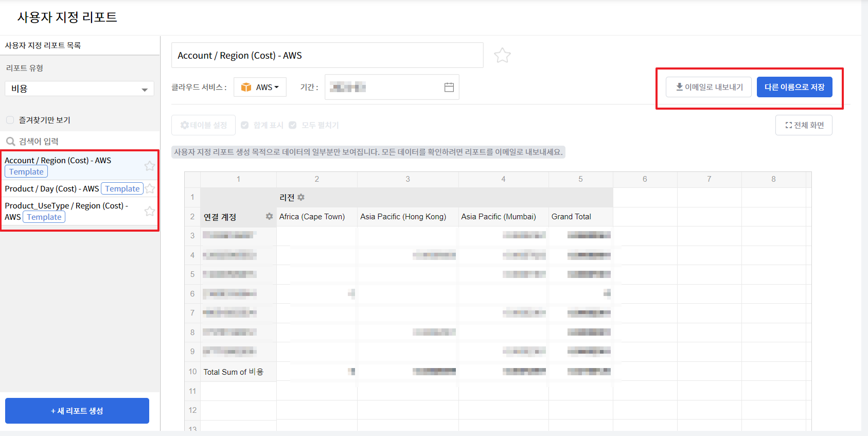Screen dimensions: 868x436
Task: Click the search magnifier icon
Action: (10, 142)
